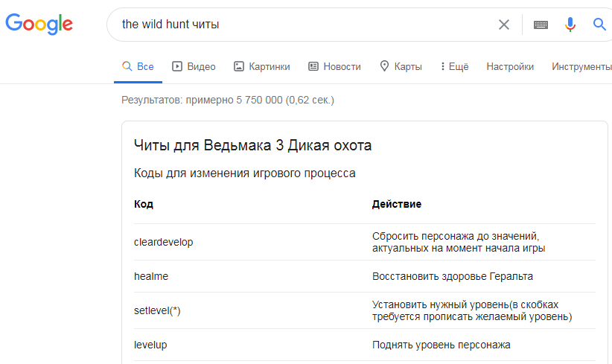Screen dimensions: 612x364
Task: Start voice search with microphone icon
Action: pos(570,25)
